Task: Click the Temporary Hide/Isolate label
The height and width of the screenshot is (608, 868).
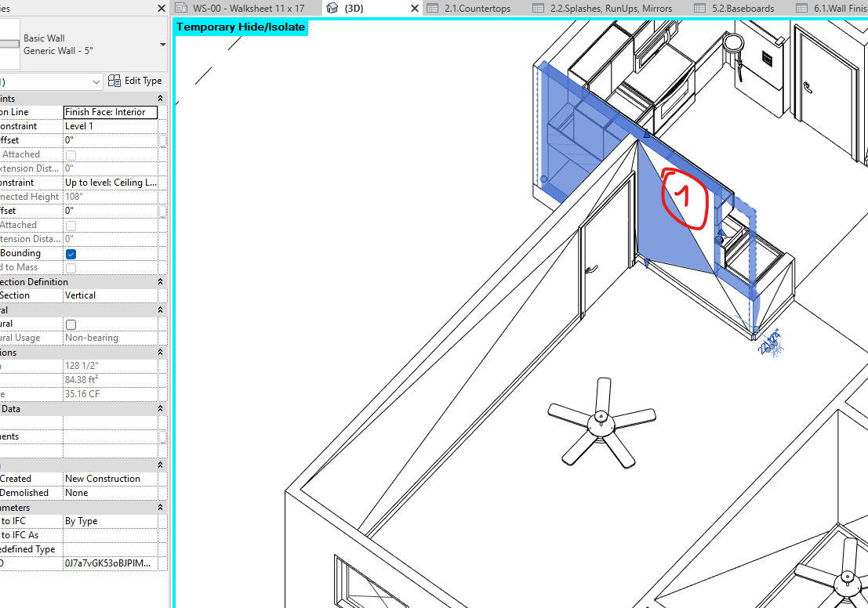Action: tap(239, 26)
